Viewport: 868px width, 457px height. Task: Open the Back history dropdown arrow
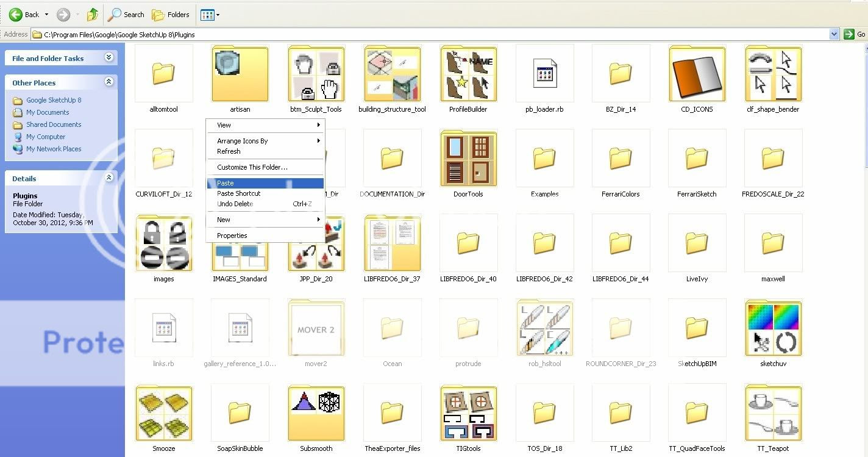click(x=46, y=14)
